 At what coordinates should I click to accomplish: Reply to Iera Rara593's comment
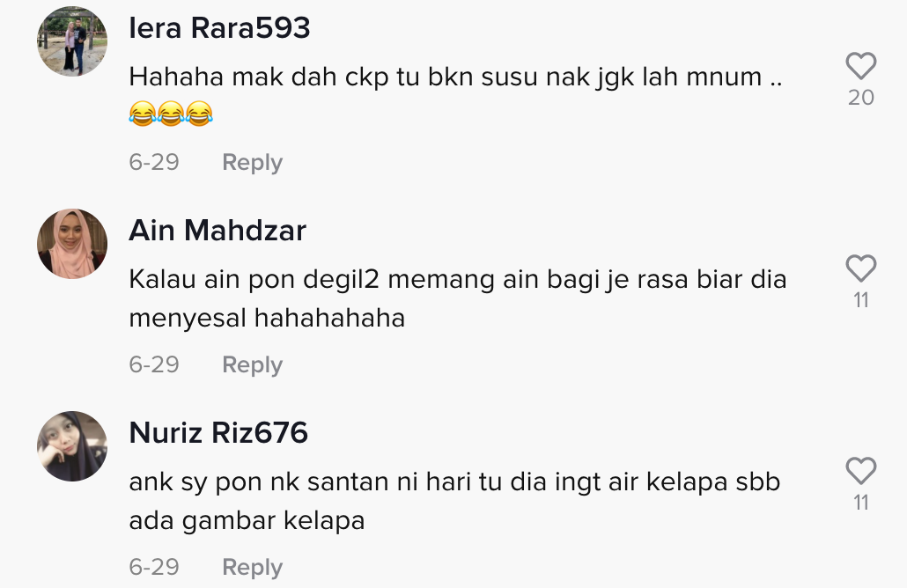click(x=252, y=163)
